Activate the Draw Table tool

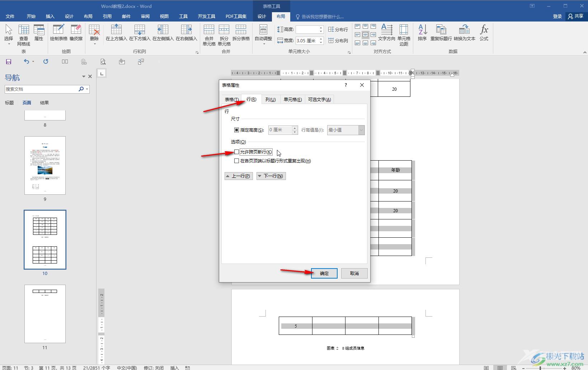pos(58,33)
